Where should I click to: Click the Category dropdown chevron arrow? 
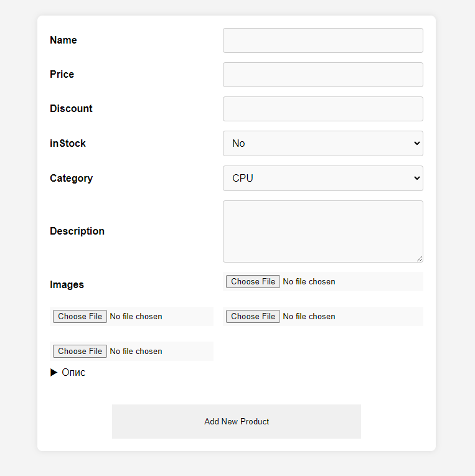click(x=416, y=179)
